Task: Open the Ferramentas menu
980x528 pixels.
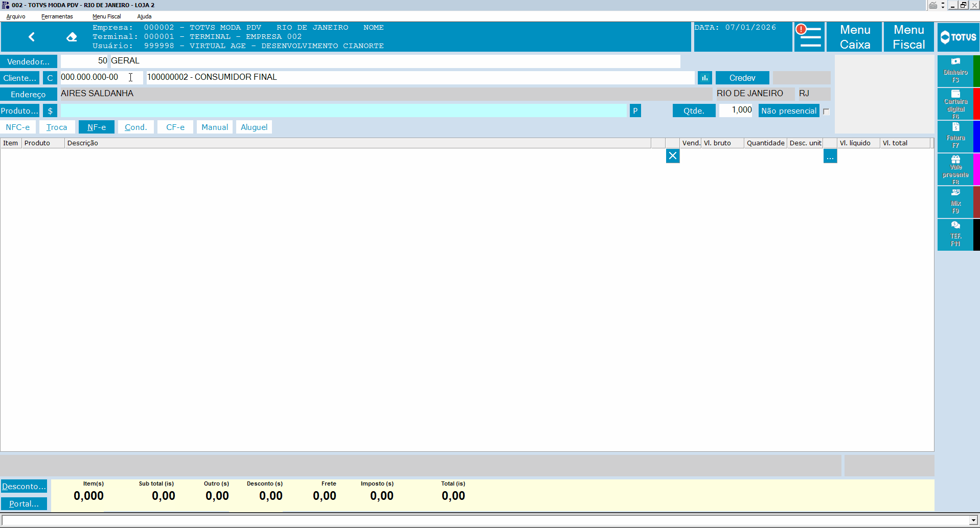Action: (57, 16)
